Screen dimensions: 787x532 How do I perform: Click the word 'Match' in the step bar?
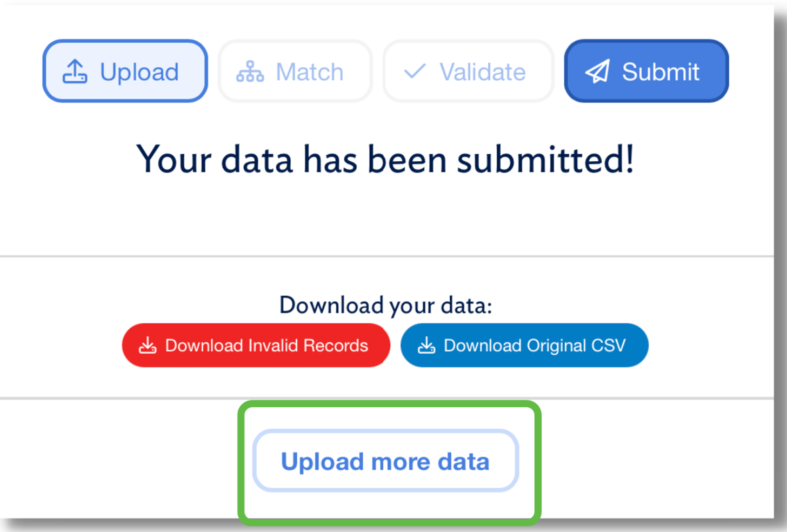310,72
